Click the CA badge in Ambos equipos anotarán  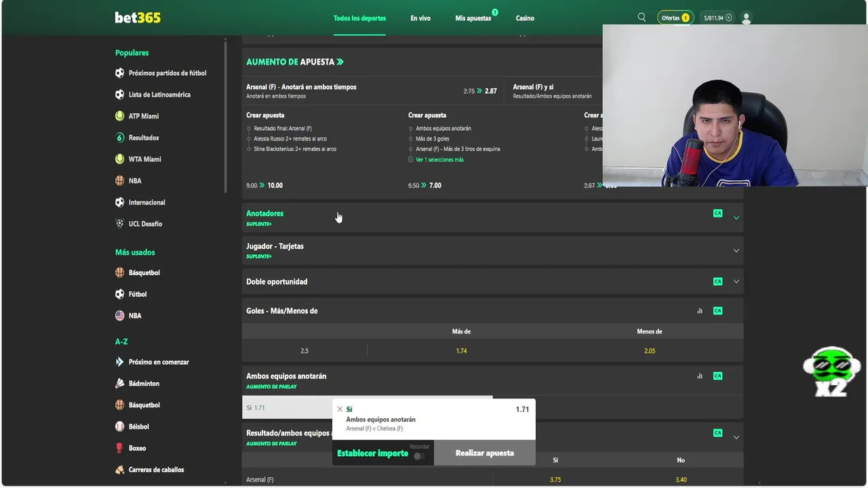[x=717, y=376]
